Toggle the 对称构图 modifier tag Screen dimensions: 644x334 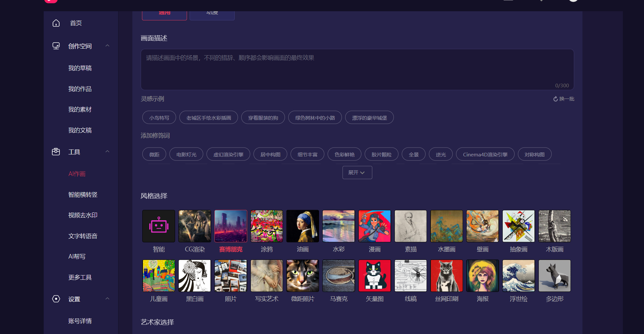pyautogui.click(x=534, y=154)
